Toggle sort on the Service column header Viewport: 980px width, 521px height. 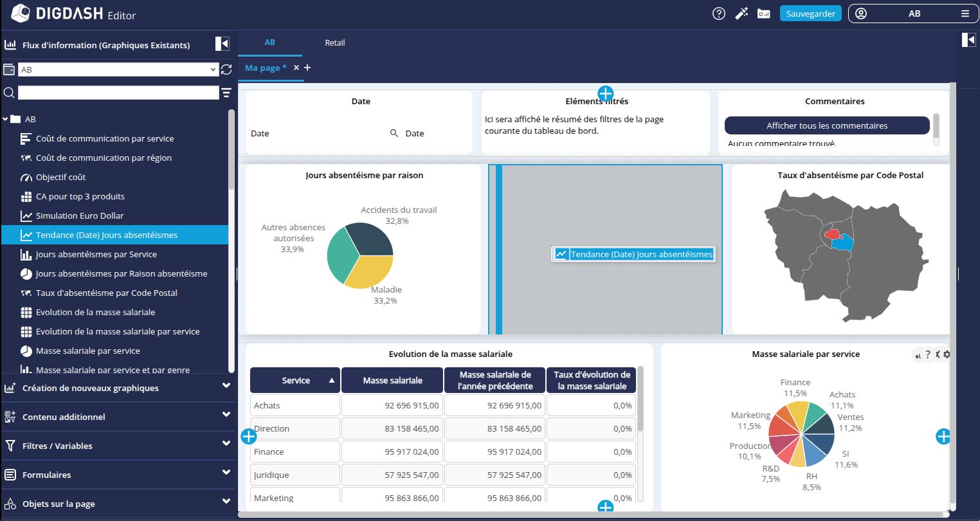pos(295,380)
